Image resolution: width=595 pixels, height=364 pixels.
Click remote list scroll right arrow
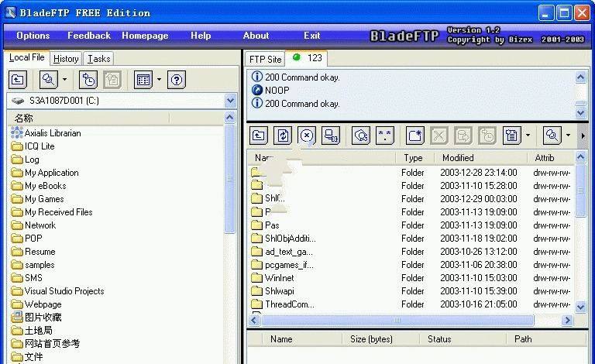point(567,321)
